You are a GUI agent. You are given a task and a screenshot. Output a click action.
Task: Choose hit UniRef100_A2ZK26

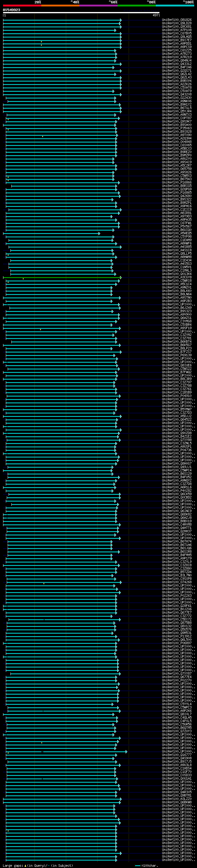pos(177,84)
